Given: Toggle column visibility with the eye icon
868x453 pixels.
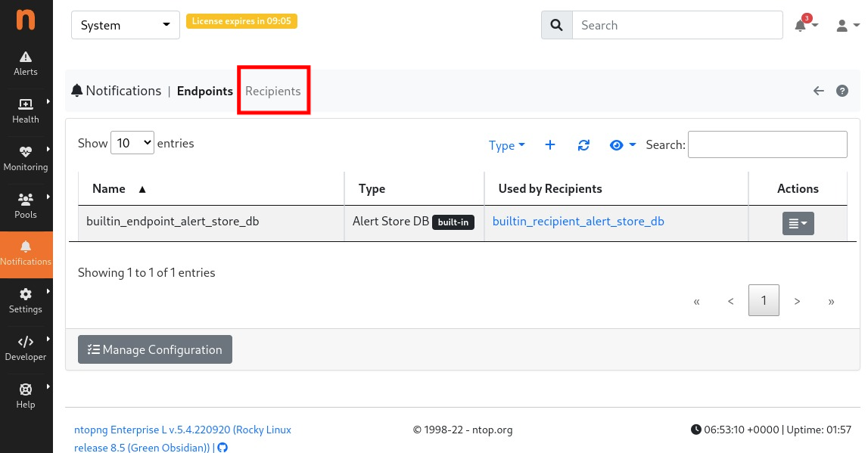Looking at the screenshot, I should [x=617, y=144].
